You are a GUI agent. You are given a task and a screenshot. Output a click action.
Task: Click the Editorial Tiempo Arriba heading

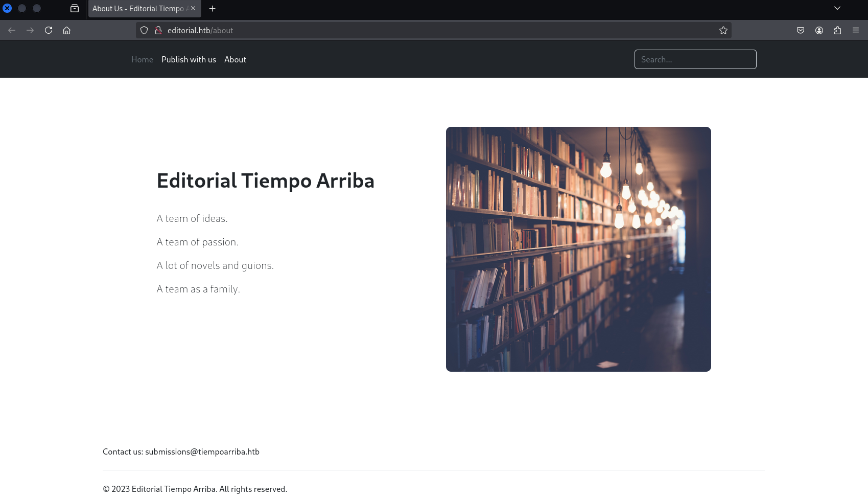pos(266,181)
